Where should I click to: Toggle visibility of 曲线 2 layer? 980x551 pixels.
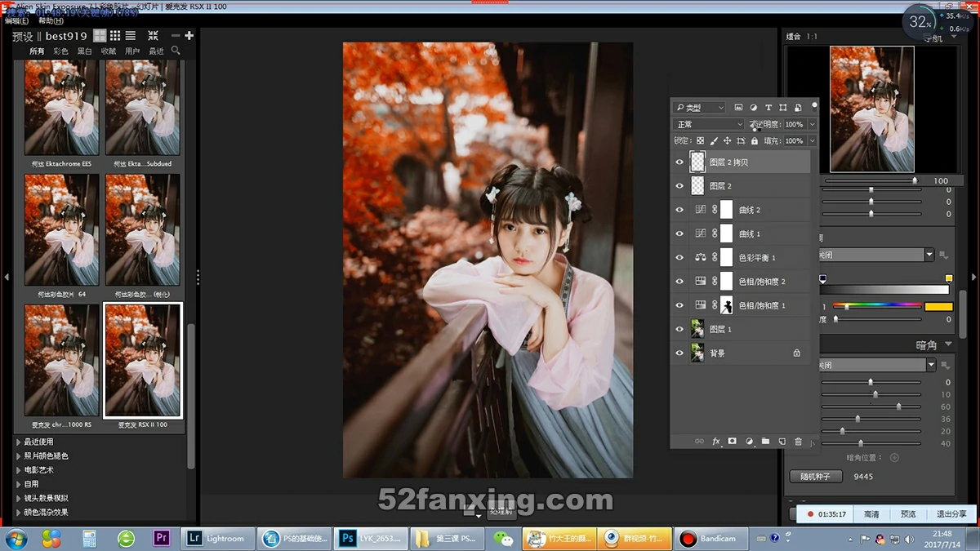[679, 210]
